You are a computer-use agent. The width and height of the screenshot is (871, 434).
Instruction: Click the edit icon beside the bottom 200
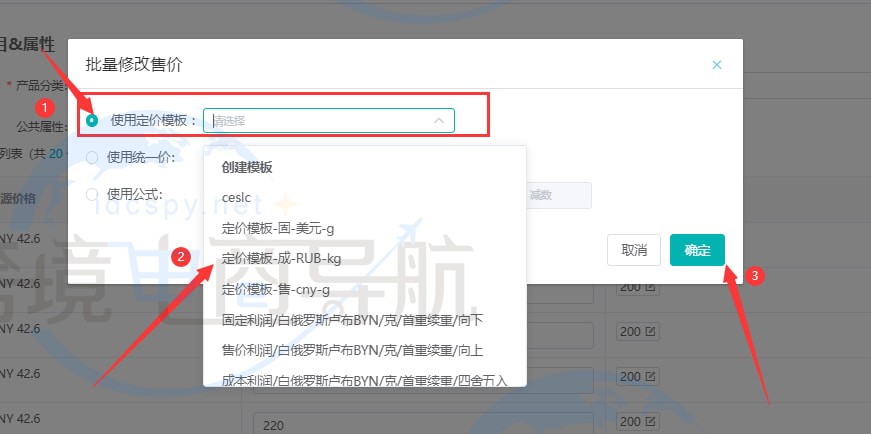(x=651, y=377)
